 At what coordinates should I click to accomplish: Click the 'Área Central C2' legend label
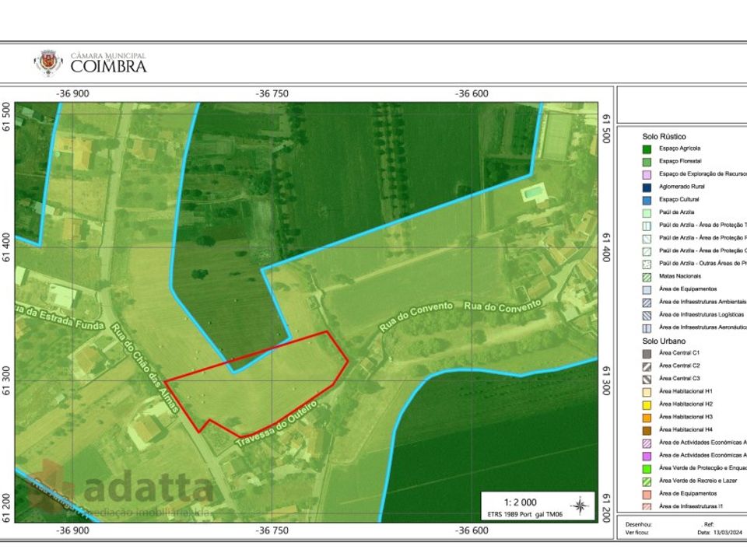coord(679,366)
